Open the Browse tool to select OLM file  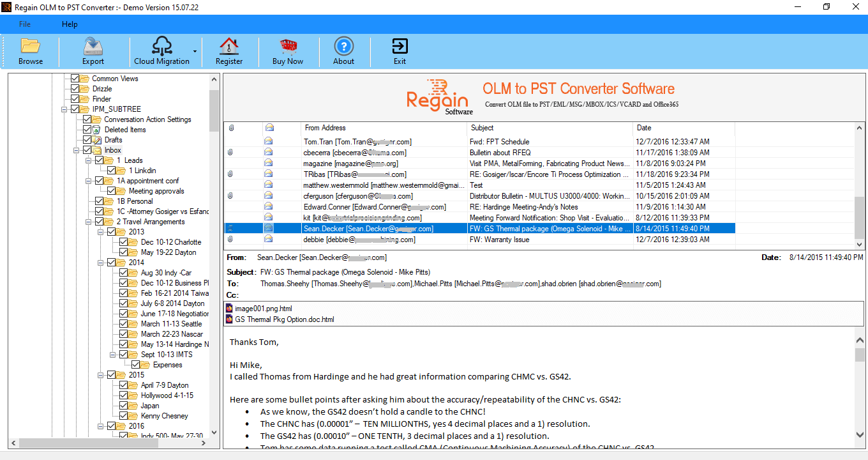point(30,51)
